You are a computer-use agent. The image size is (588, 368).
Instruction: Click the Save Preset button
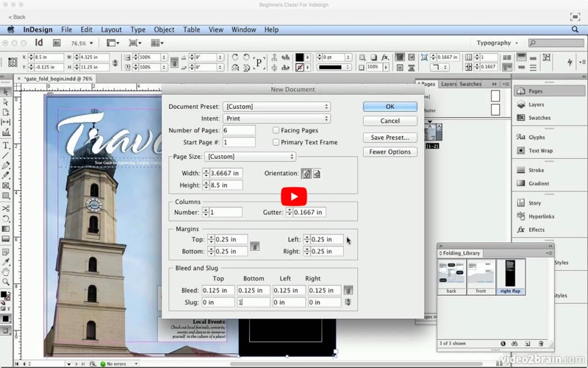pyautogui.click(x=390, y=138)
